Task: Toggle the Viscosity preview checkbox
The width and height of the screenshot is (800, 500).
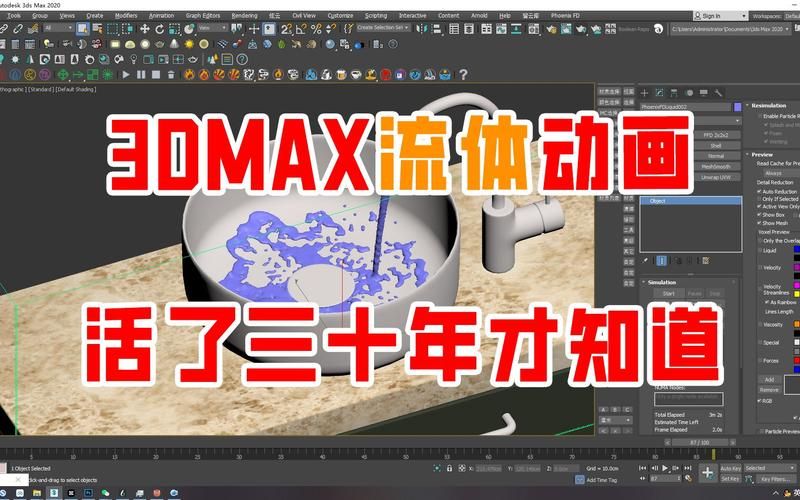Action: tap(760, 324)
